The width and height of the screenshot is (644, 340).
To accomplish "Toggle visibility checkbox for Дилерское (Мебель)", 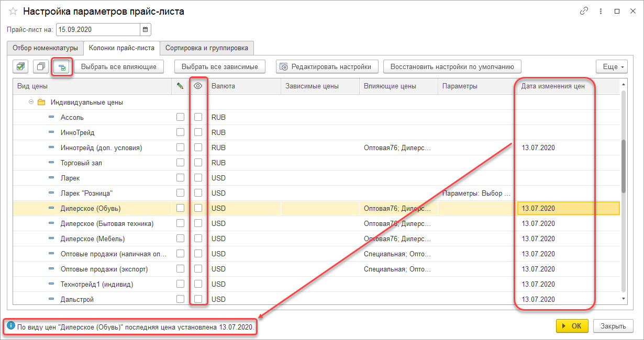I will click(198, 239).
